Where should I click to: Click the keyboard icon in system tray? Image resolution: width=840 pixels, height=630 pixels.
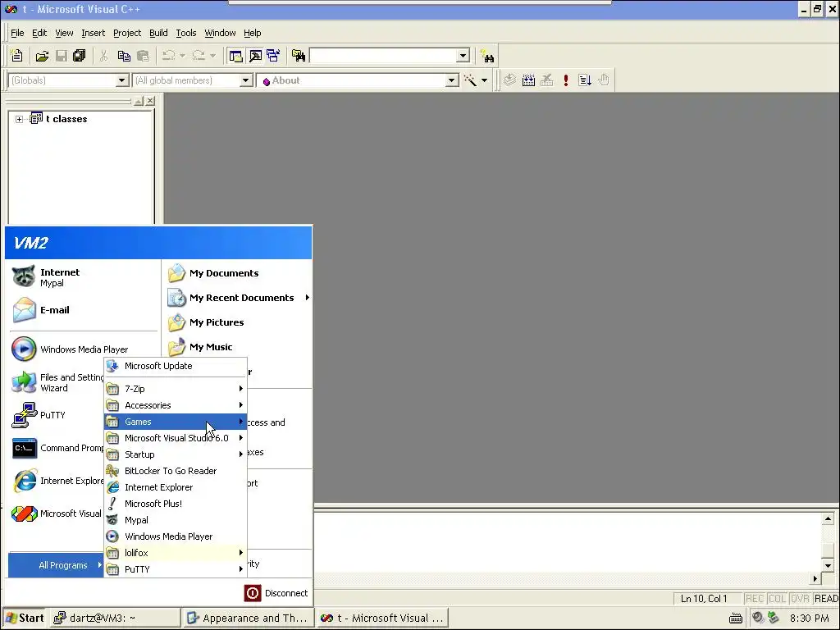coord(736,619)
